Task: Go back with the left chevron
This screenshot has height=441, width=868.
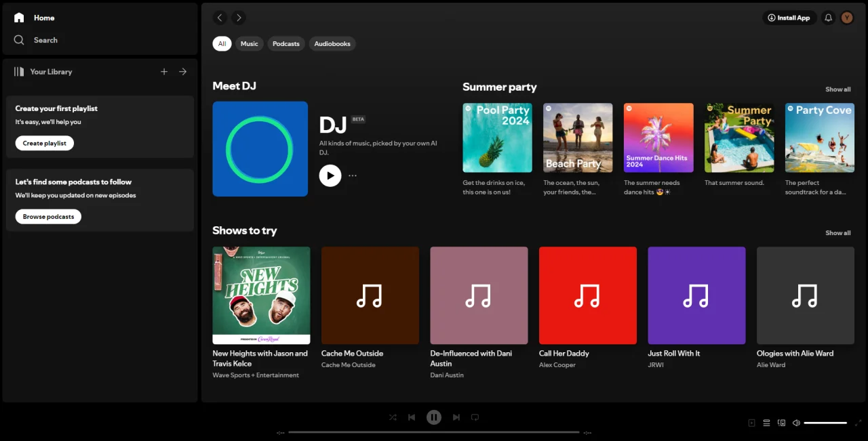Action: click(x=219, y=18)
